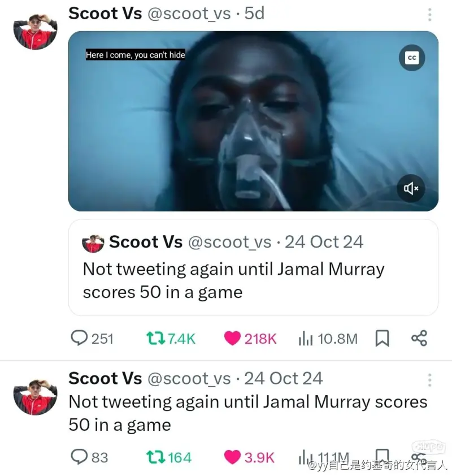Unmute the video with the speaker icon

411,188
